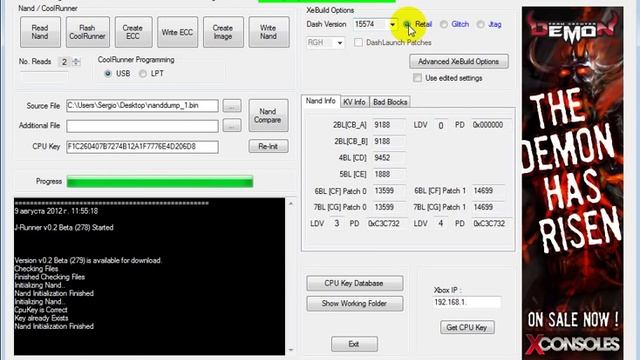Browse for the Additional File
Image resolution: width=640 pixels, height=360 pixels.
pos(232,126)
